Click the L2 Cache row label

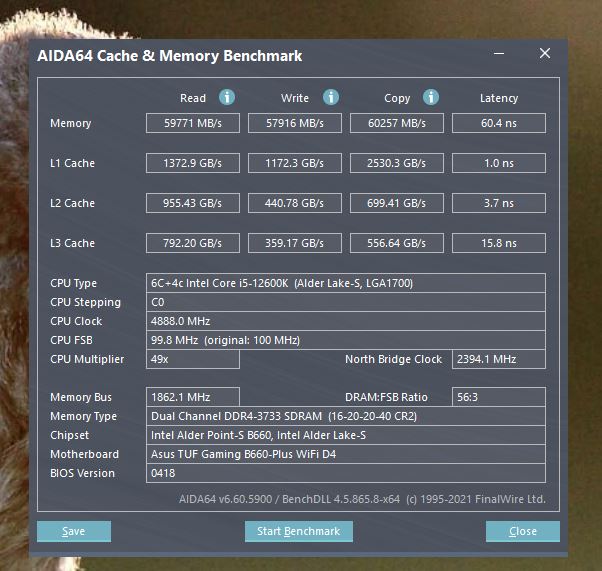pos(72,203)
